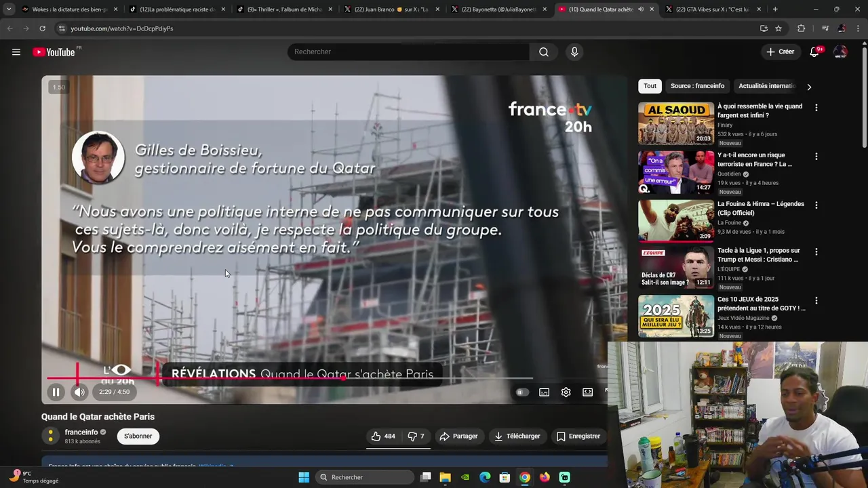Screen dimensions: 868x488
Task: Focus the Rechercher search field
Action: (x=409, y=52)
